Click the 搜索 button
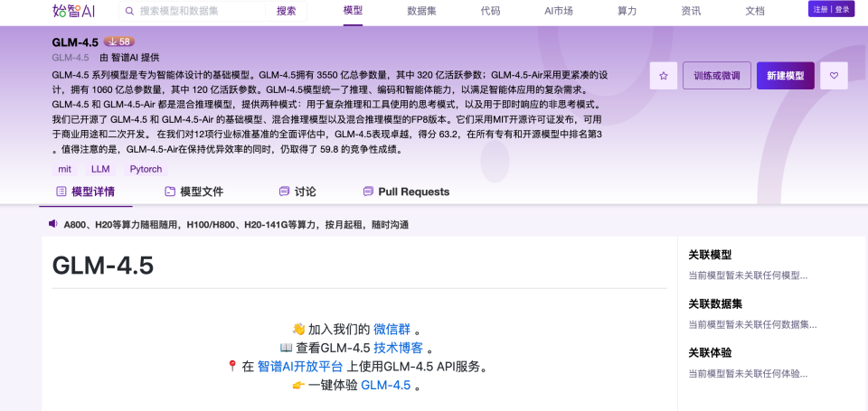Viewport: 868px width, 411px height. (x=287, y=11)
